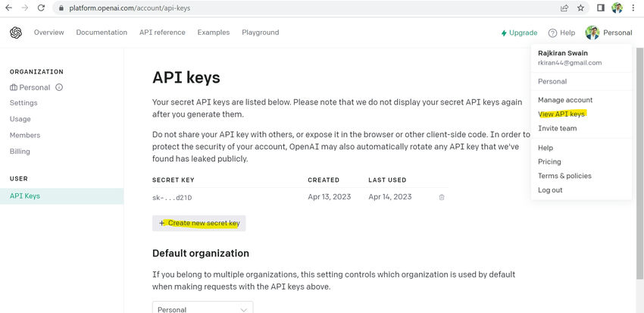The image size is (644, 313).
Task: Click the LAST USED column header
Action: [387, 180]
